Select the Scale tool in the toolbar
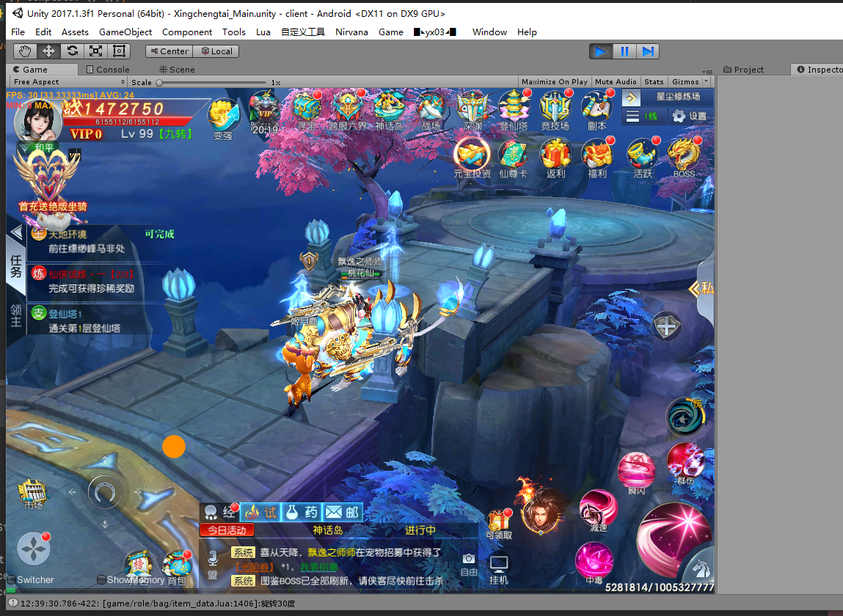 [95, 51]
